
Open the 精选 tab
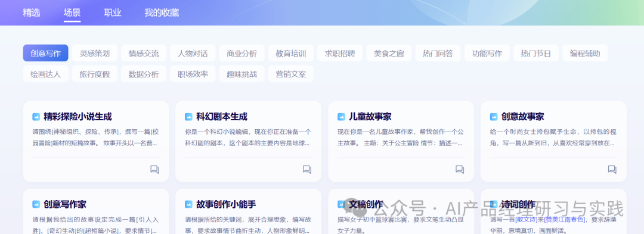pos(32,13)
